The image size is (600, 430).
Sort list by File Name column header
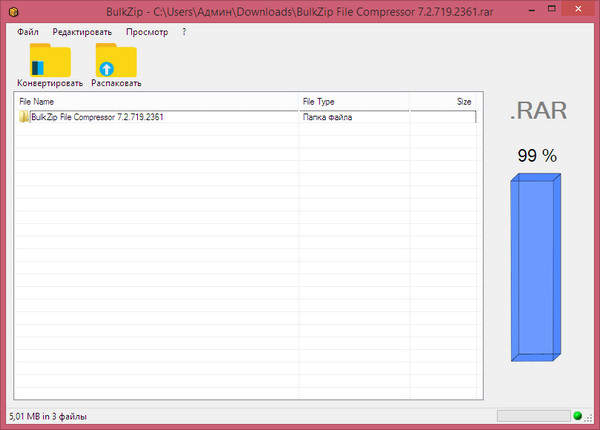155,101
